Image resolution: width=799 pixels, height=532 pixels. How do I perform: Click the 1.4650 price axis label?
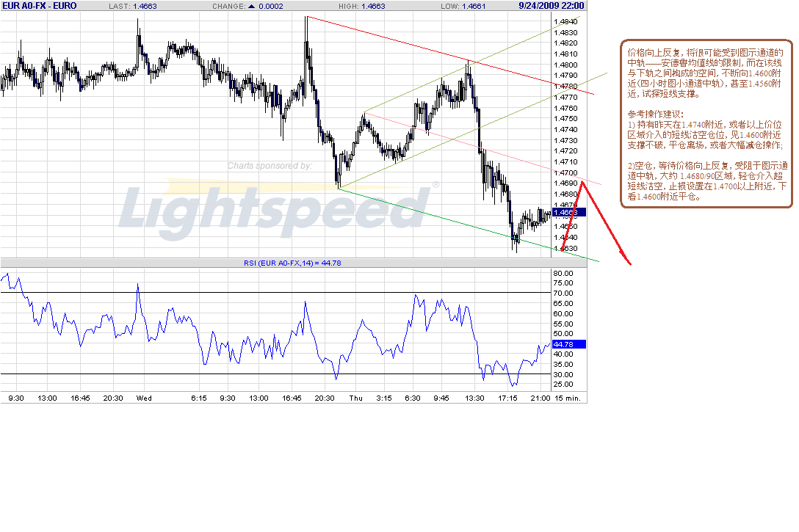[x=565, y=227]
